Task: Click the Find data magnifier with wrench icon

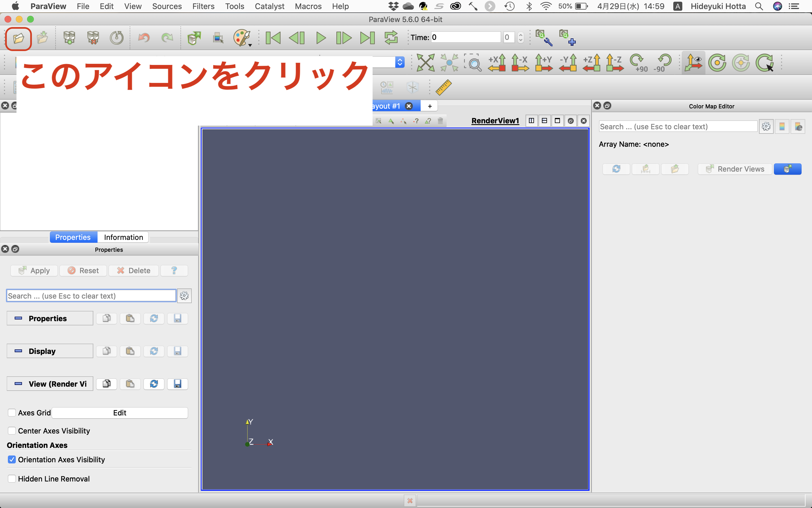Action: coord(544,38)
